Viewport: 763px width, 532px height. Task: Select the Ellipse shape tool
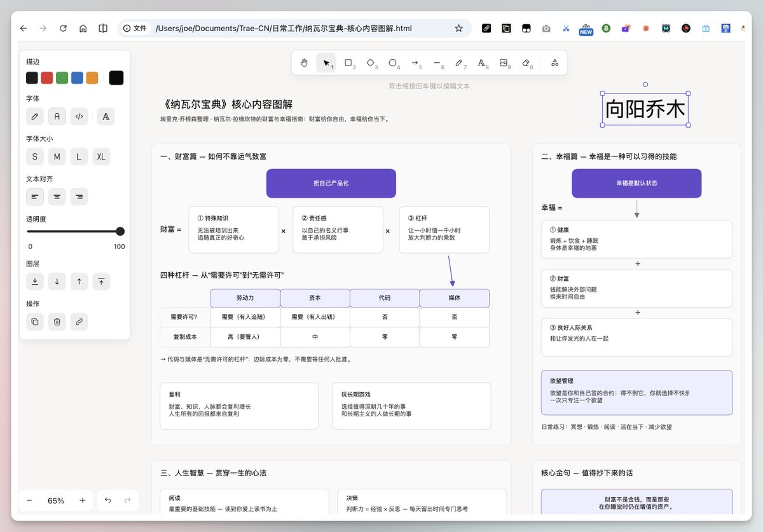(x=393, y=63)
